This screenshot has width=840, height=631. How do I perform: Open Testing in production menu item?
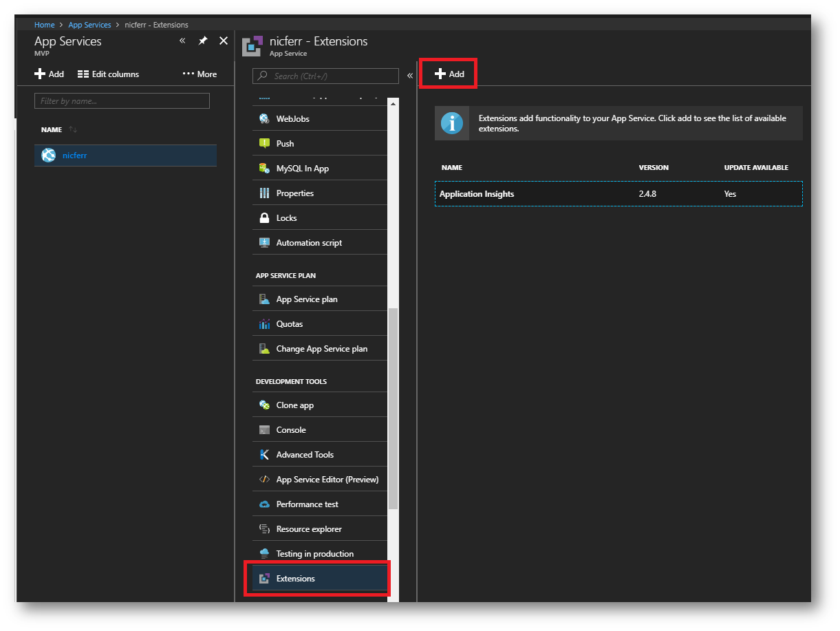[x=320, y=554]
